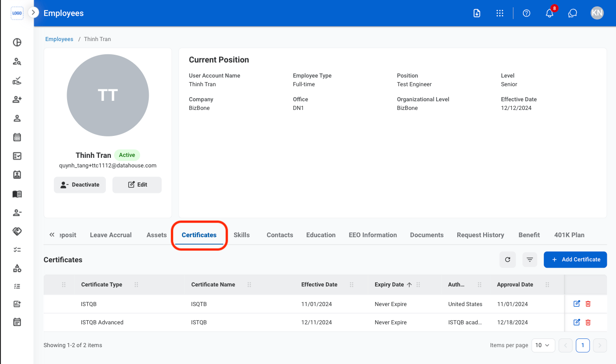The width and height of the screenshot is (616, 364).
Task: Sort by the Certificate Type column header
Action: 102,285
